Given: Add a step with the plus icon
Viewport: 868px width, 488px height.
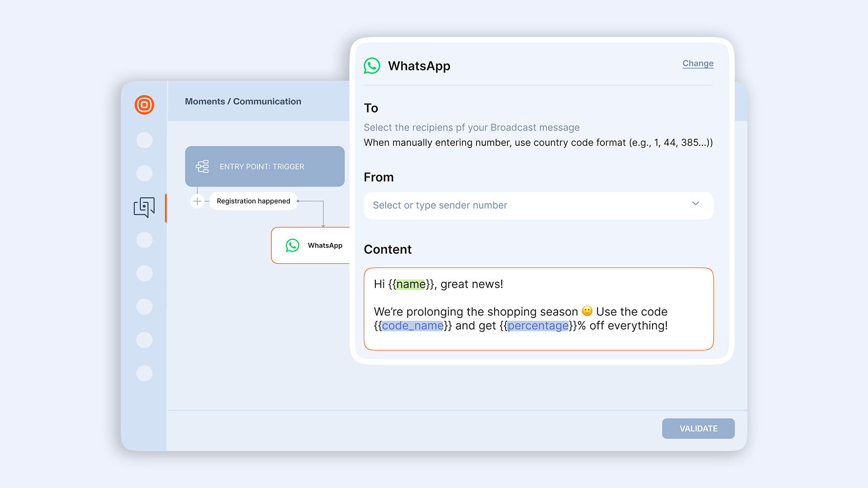Looking at the screenshot, I should 197,201.
